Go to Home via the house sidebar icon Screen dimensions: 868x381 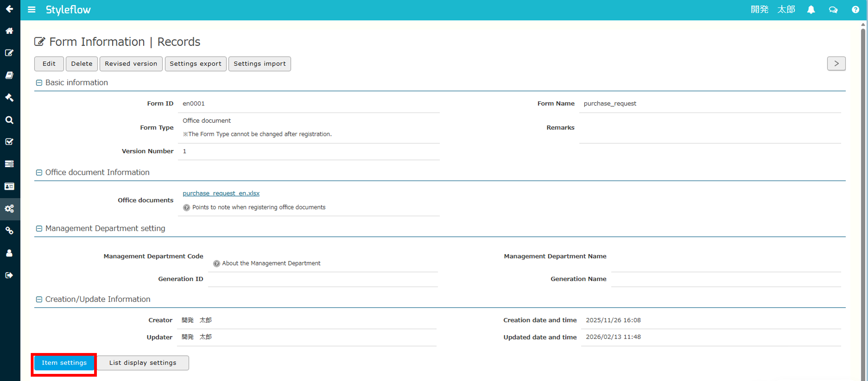point(9,31)
